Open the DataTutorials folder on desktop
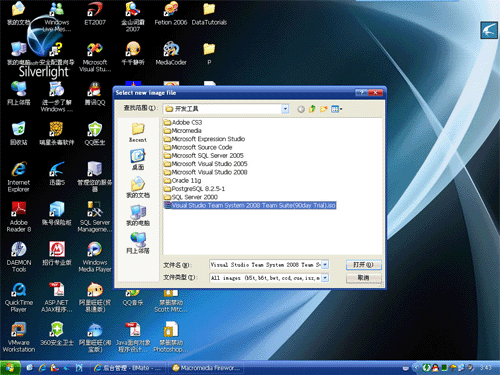 (x=209, y=13)
